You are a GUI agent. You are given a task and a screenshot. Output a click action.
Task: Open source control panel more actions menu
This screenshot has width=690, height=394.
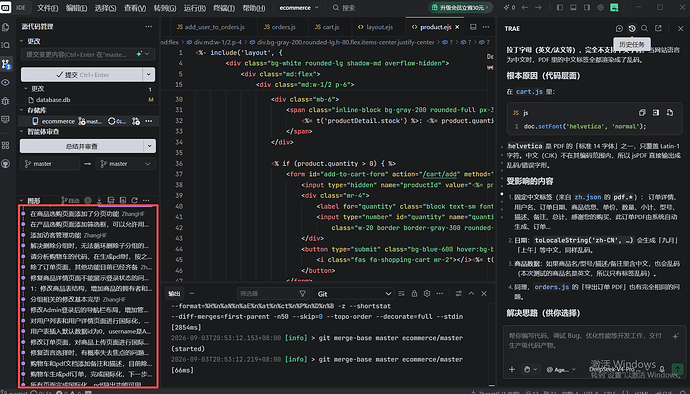click(149, 26)
